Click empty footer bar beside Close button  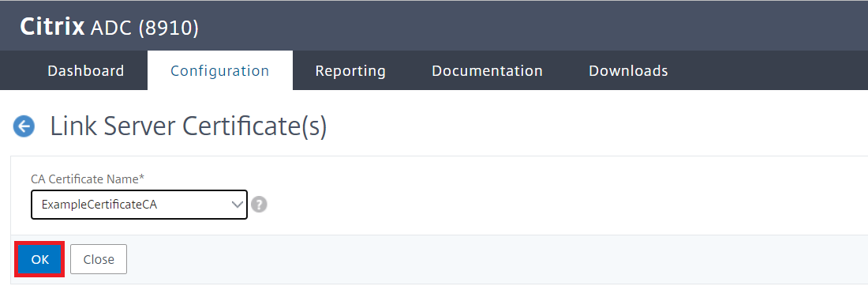pyautogui.click(x=497, y=259)
